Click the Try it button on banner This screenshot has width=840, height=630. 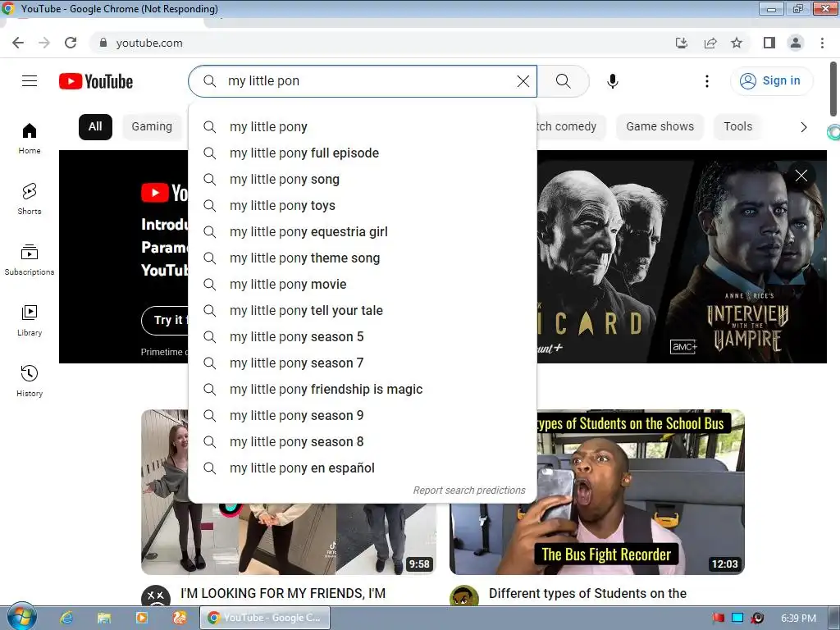pyautogui.click(x=165, y=321)
